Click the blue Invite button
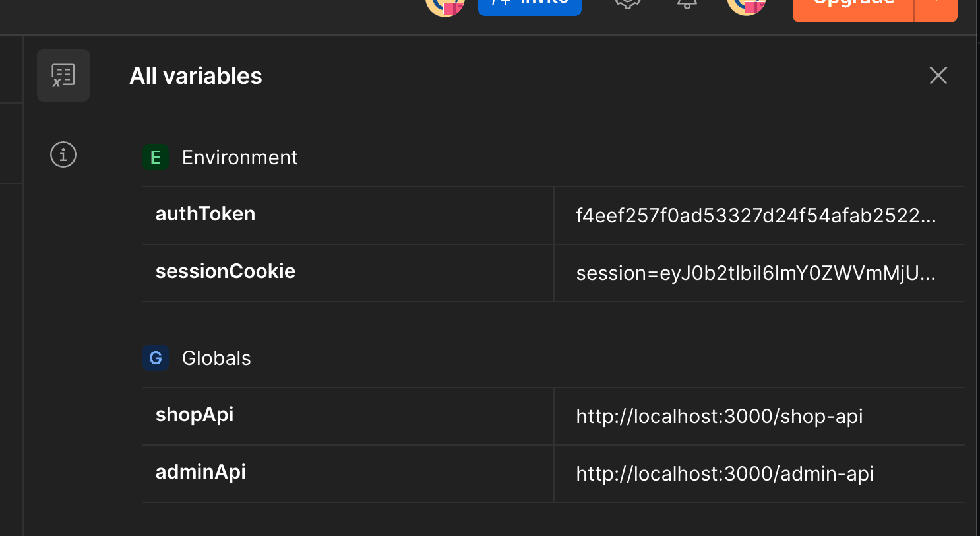The image size is (980, 536). [x=530, y=5]
